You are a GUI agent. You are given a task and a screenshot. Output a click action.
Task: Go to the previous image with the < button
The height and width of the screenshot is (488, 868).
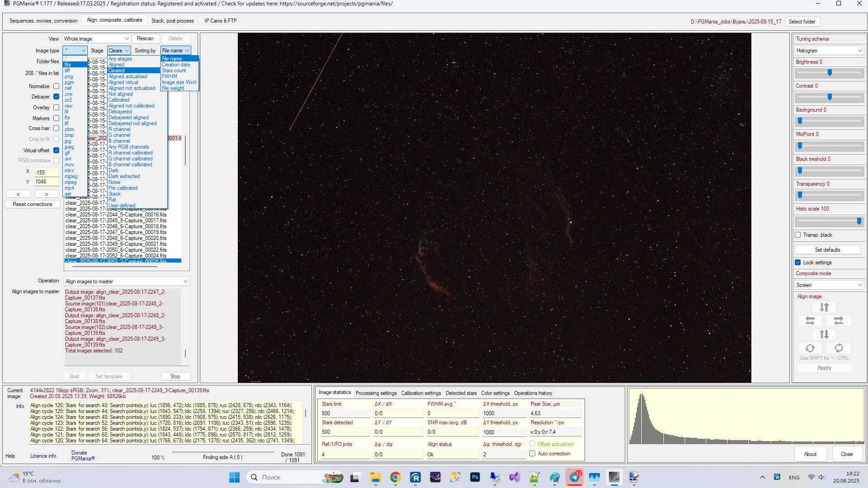tap(18, 194)
